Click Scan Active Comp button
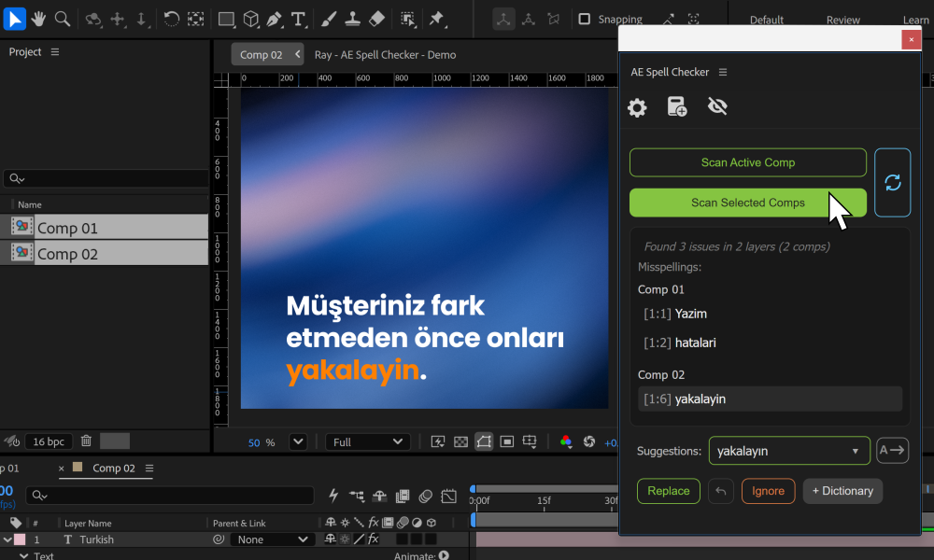The image size is (934, 560). click(747, 162)
